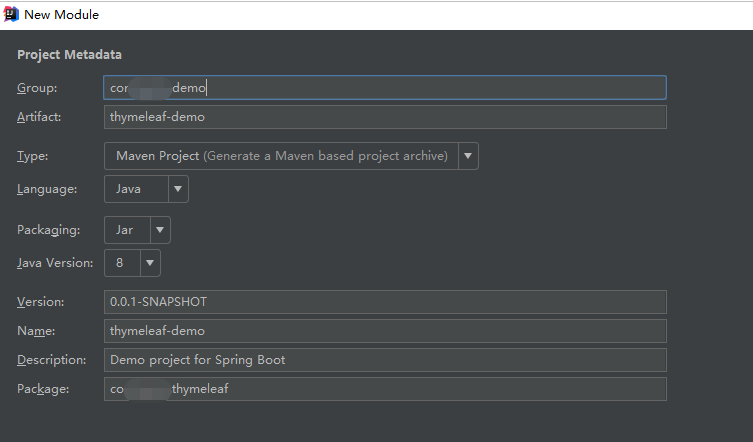
Task: Focus the Package name input field
Action: coord(384,388)
